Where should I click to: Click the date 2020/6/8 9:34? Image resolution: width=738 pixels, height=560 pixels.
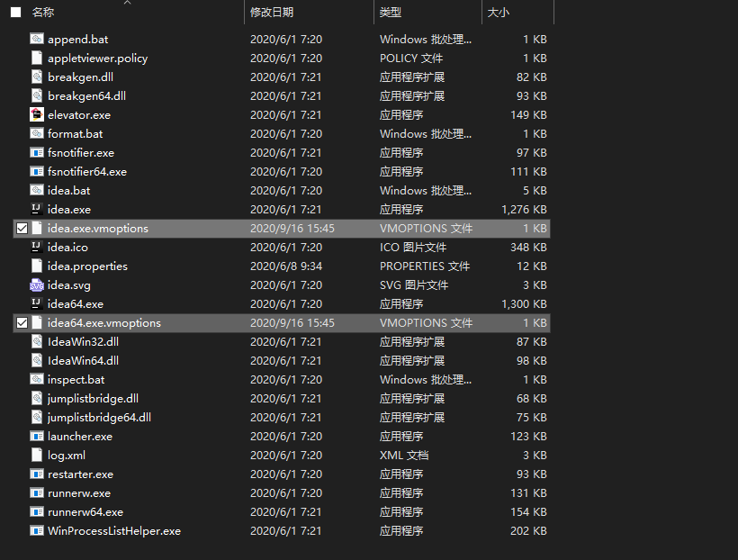point(286,266)
